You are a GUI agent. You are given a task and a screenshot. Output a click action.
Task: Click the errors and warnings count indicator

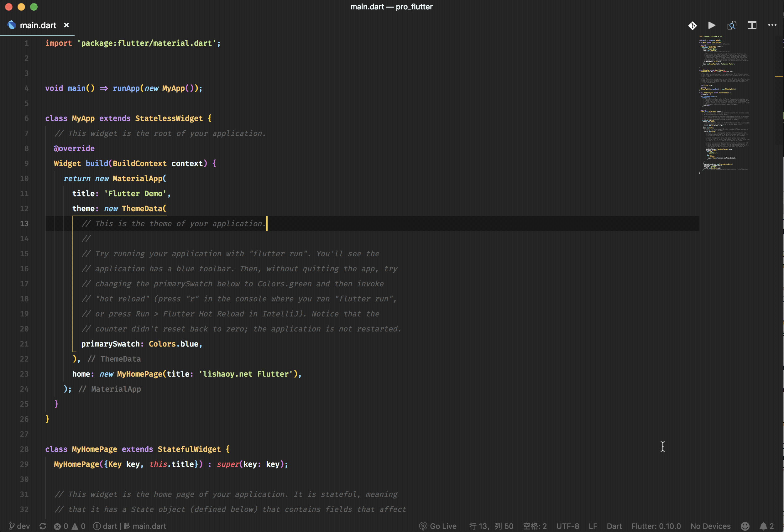[x=70, y=526]
